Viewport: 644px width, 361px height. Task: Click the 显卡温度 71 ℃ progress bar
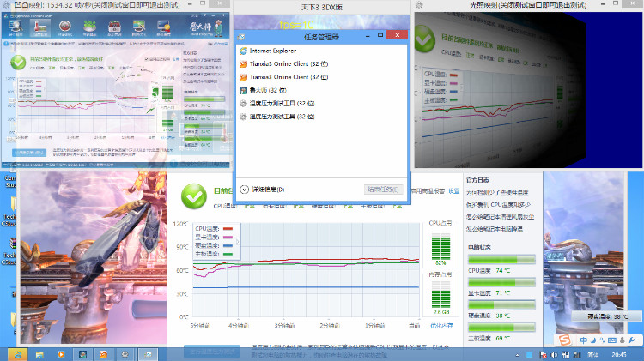(501, 282)
